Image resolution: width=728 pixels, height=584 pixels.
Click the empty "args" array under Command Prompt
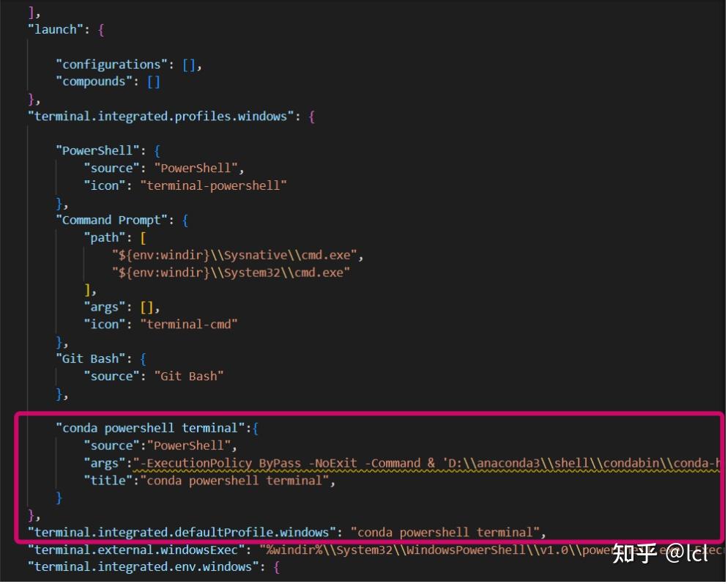[149, 306]
